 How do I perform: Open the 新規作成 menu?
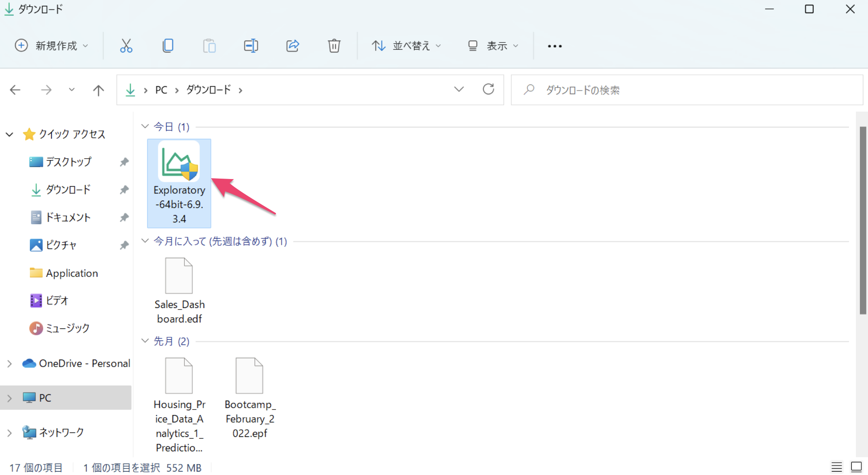[52, 46]
